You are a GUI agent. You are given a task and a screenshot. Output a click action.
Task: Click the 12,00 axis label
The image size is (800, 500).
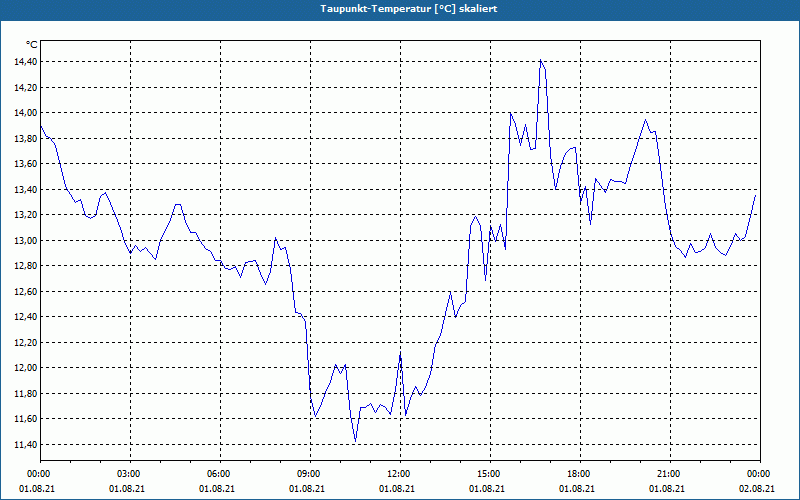click(26, 368)
